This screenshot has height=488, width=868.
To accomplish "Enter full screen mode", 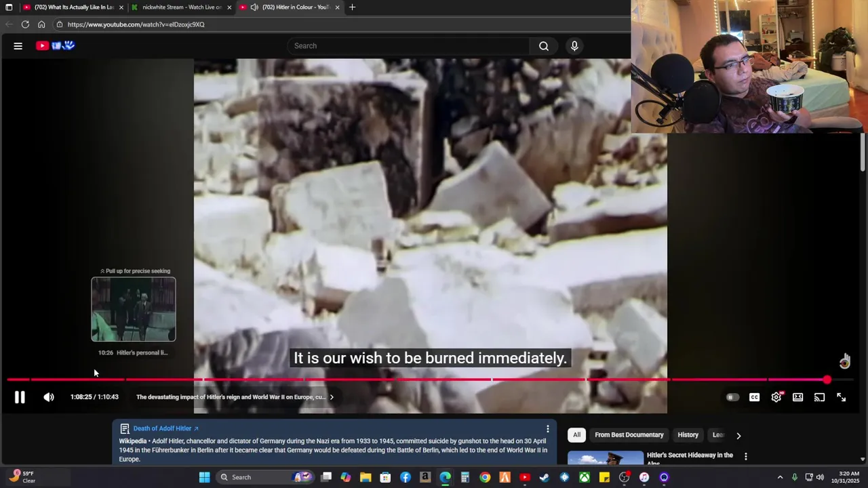I will point(842,398).
